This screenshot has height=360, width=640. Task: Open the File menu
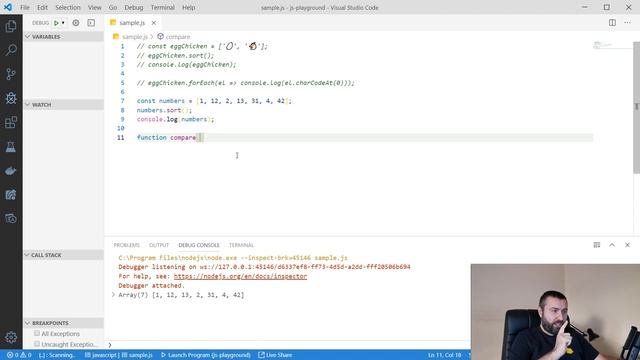pyautogui.click(x=24, y=7)
